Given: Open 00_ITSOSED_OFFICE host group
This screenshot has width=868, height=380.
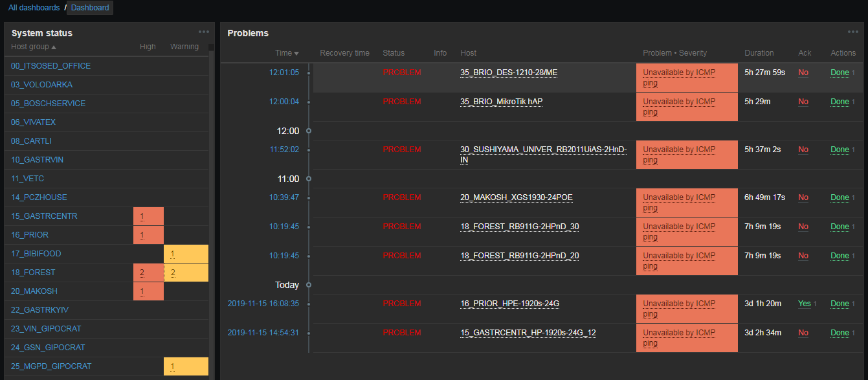Looking at the screenshot, I should (x=50, y=66).
